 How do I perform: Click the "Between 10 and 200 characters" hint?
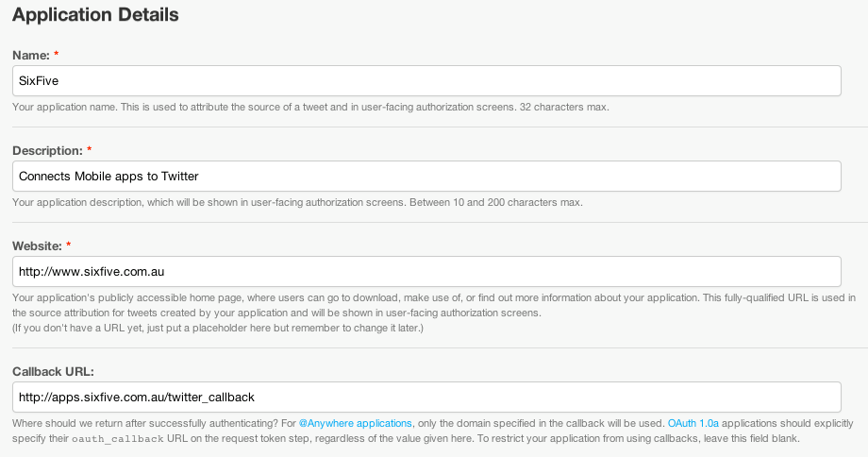[496, 202]
